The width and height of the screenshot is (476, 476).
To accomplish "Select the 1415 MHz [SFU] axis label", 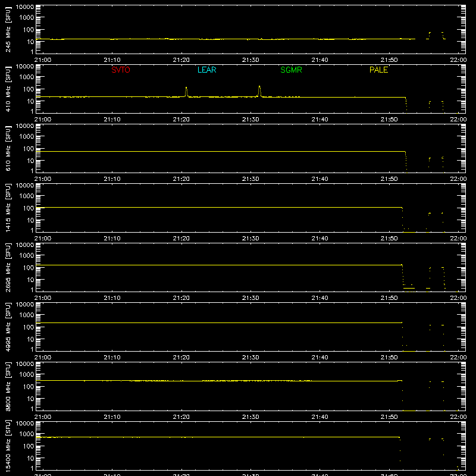I will point(8,208).
